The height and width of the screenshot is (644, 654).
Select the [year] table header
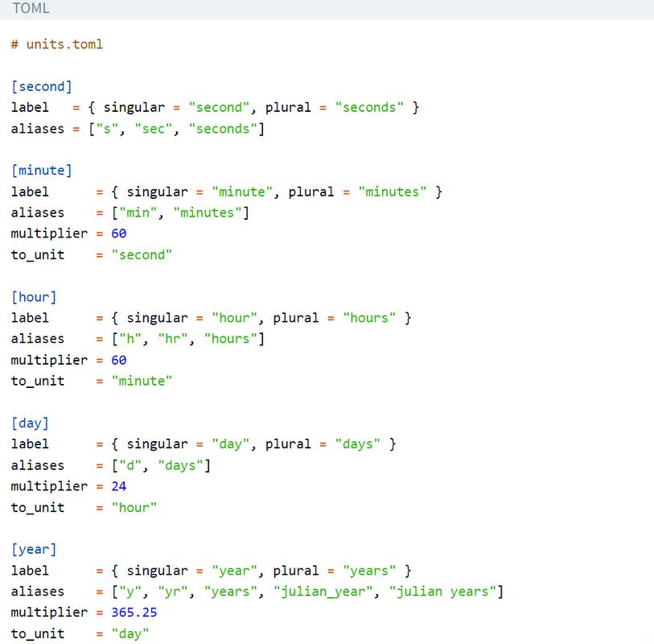pyautogui.click(x=34, y=549)
